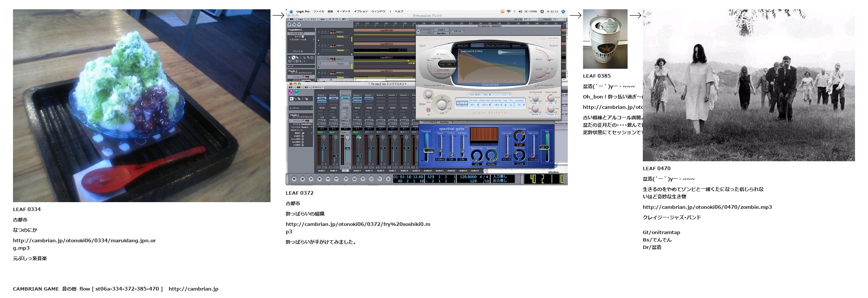868x298 pixels.
Task: Open Read automation mode on Audio 1 channel
Action: coord(322,132)
